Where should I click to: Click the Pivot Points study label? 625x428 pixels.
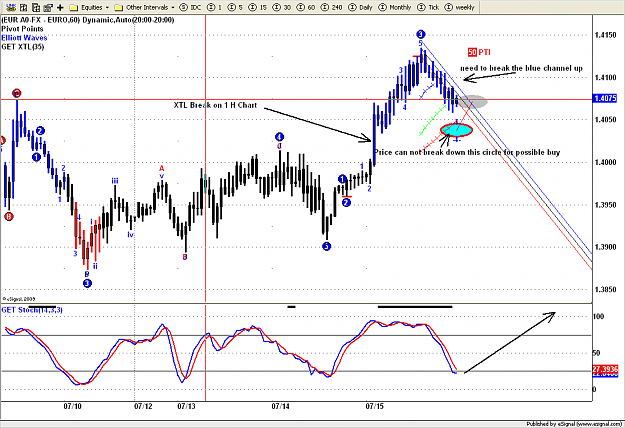[22, 29]
